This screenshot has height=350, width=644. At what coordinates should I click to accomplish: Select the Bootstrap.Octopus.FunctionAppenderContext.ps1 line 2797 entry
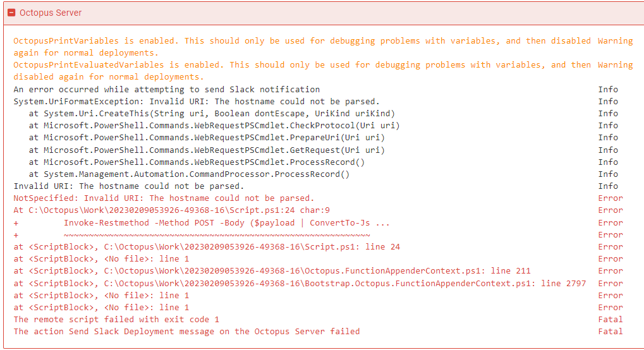300,284
